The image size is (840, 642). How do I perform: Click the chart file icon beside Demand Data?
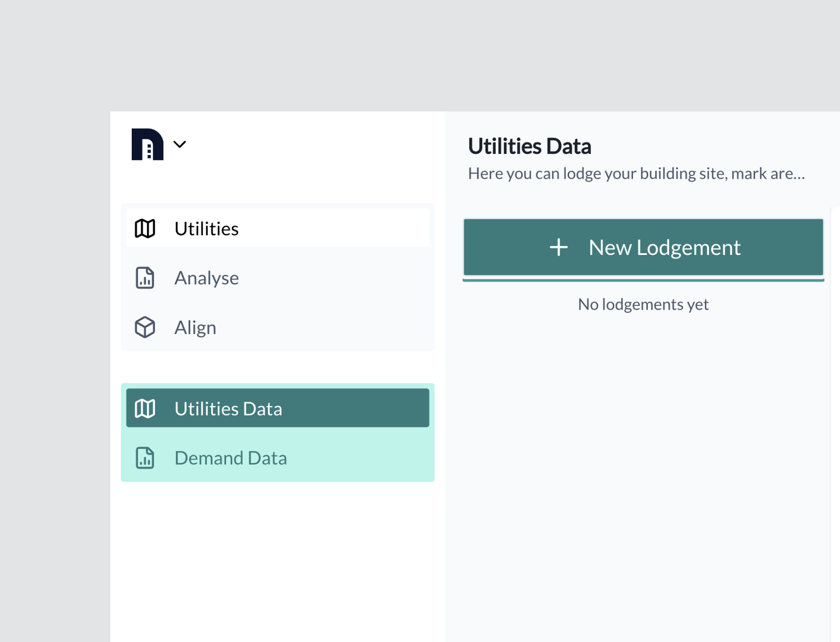(145, 458)
